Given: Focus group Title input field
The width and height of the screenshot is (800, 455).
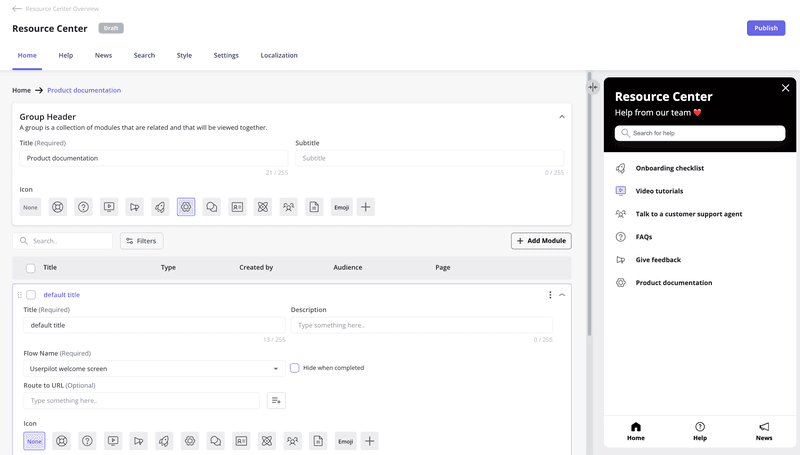Looking at the screenshot, I should point(154,158).
